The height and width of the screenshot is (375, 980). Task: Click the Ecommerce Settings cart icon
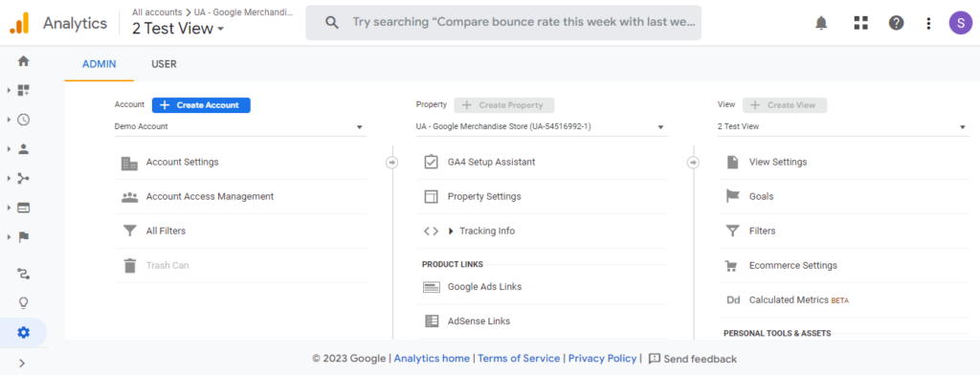click(730, 266)
